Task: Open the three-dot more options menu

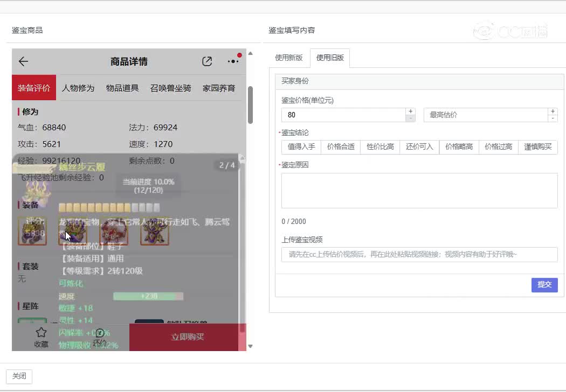Action: (x=233, y=61)
